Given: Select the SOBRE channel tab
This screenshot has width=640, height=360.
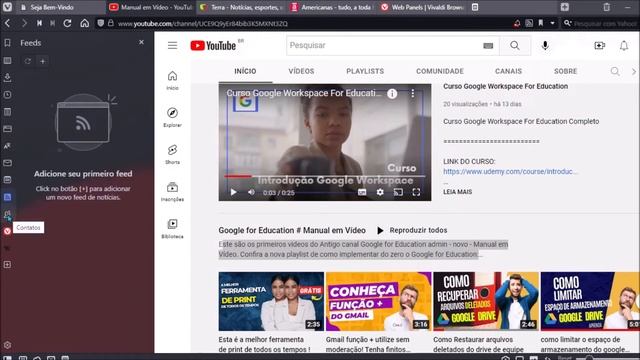Looking at the screenshot, I should [565, 71].
